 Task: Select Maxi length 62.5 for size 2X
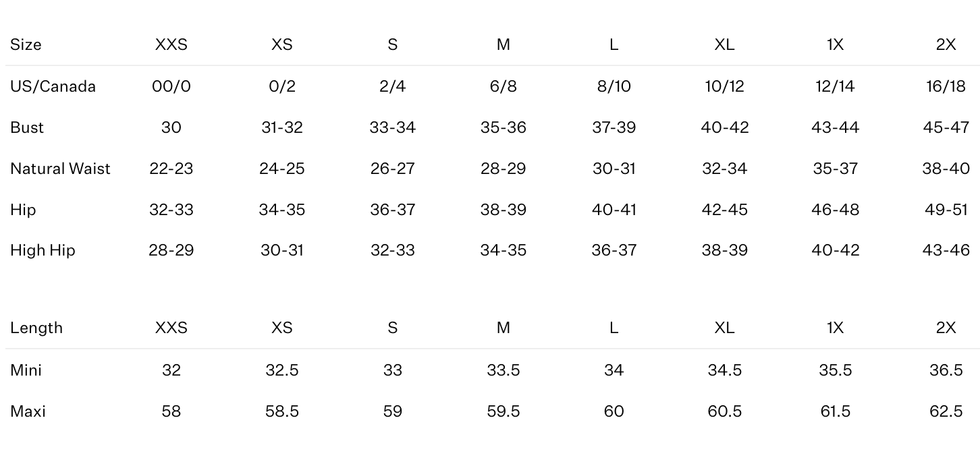[946, 411]
